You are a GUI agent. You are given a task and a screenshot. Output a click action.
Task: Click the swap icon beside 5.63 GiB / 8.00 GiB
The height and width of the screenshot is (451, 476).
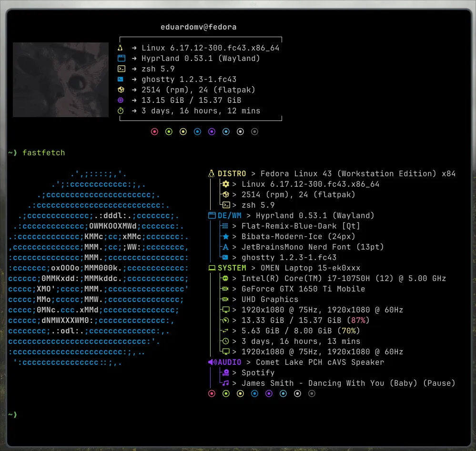click(226, 331)
